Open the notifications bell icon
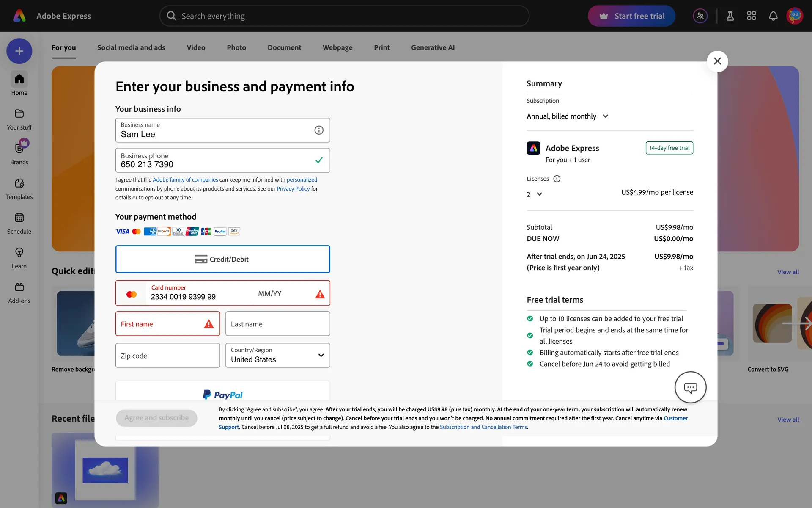The image size is (812, 508). (x=773, y=16)
